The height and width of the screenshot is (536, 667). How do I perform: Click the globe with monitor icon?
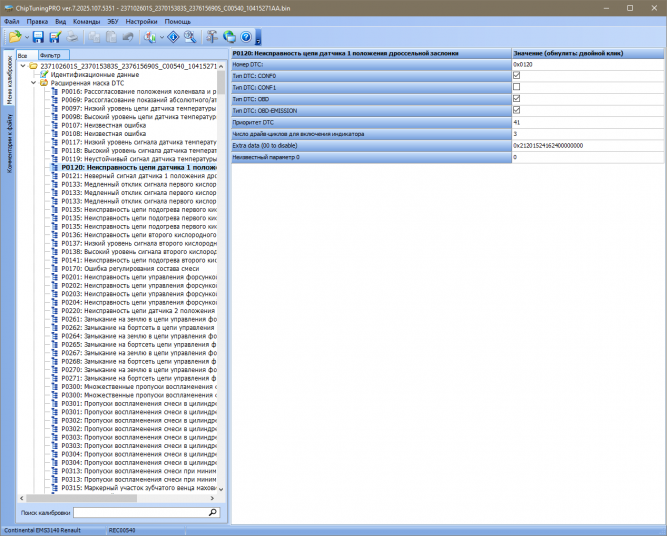click(x=229, y=37)
